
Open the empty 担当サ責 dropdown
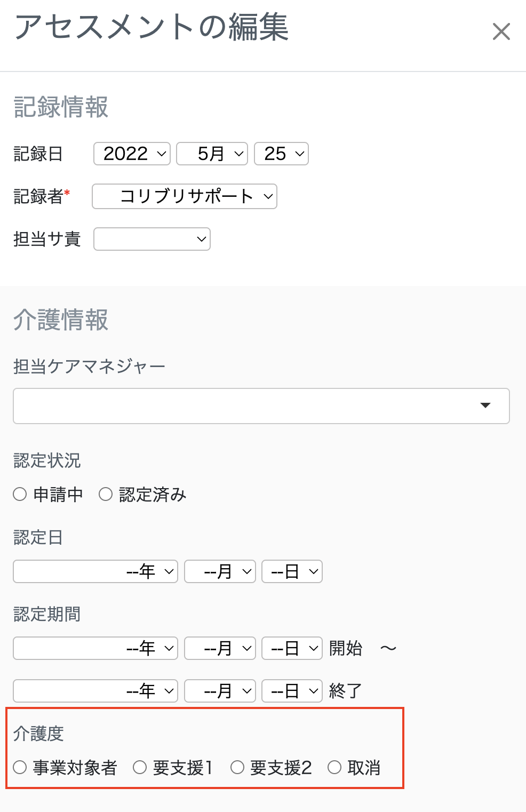point(152,239)
